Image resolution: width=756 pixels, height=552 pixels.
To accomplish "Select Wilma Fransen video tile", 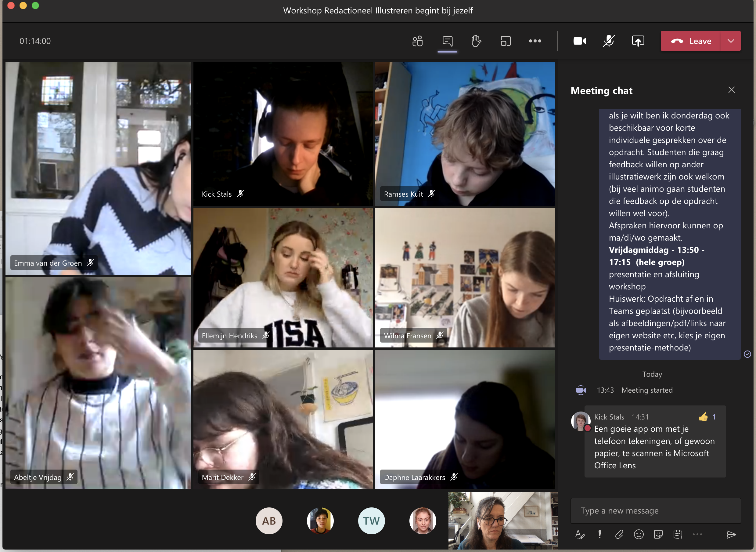I will 465,278.
